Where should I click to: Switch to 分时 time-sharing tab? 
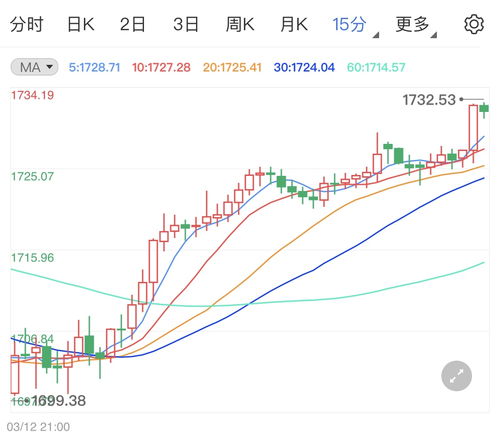click(27, 24)
